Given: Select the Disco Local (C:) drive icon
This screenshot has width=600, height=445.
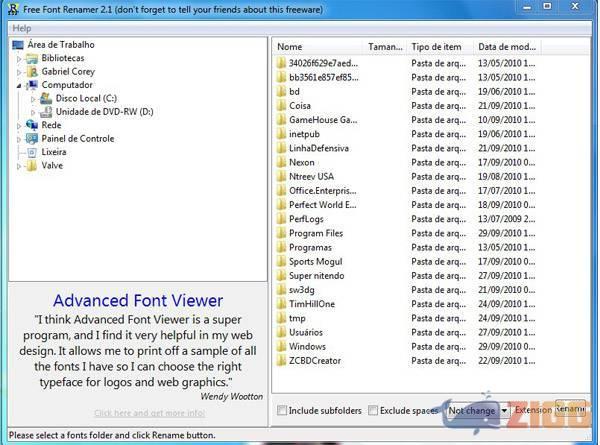Looking at the screenshot, I should [46, 99].
